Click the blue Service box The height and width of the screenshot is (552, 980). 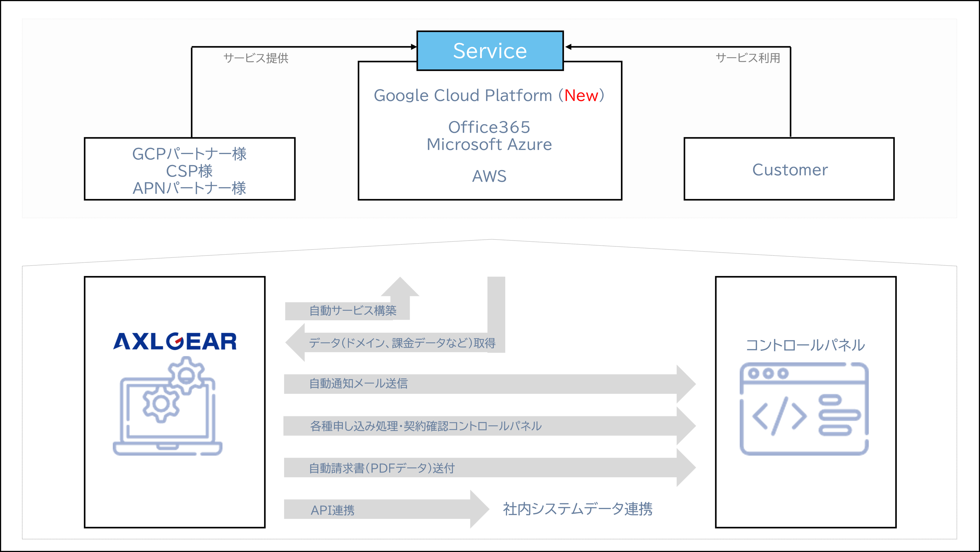tap(490, 51)
